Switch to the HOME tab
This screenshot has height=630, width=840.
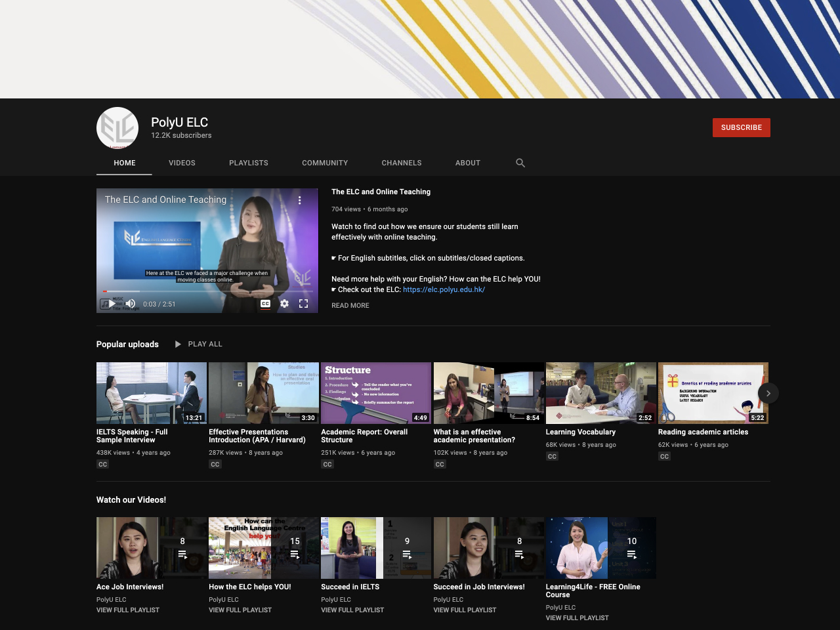point(125,163)
